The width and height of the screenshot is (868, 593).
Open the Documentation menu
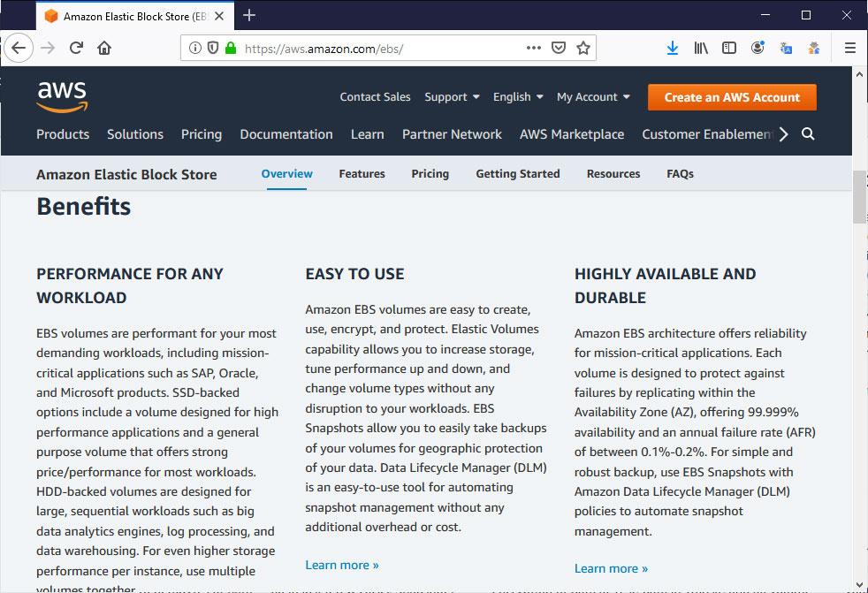(286, 134)
